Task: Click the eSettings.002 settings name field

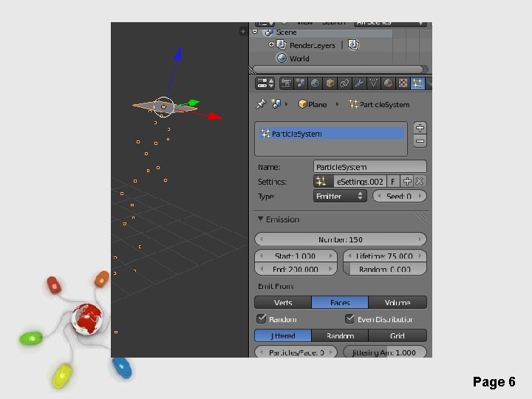Action: tap(360, 182)
